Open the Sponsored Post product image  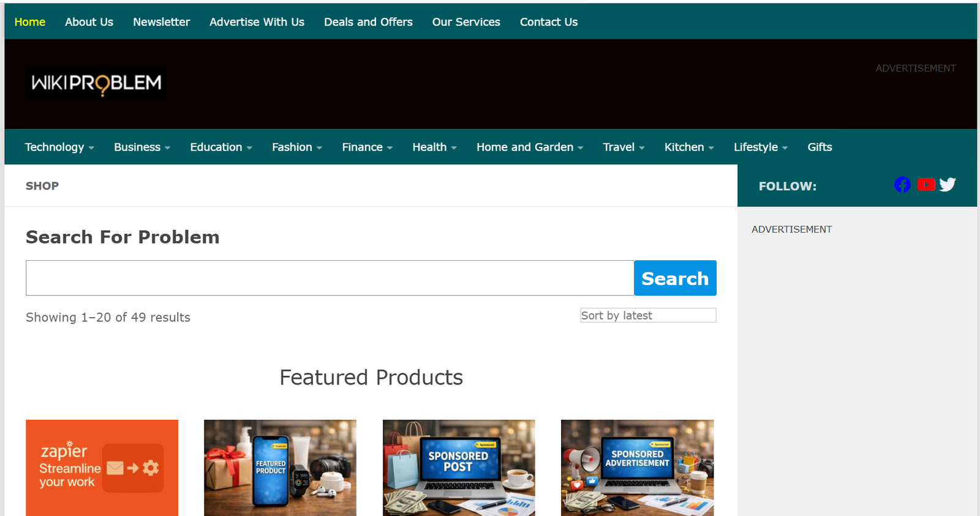pos(459,468)
